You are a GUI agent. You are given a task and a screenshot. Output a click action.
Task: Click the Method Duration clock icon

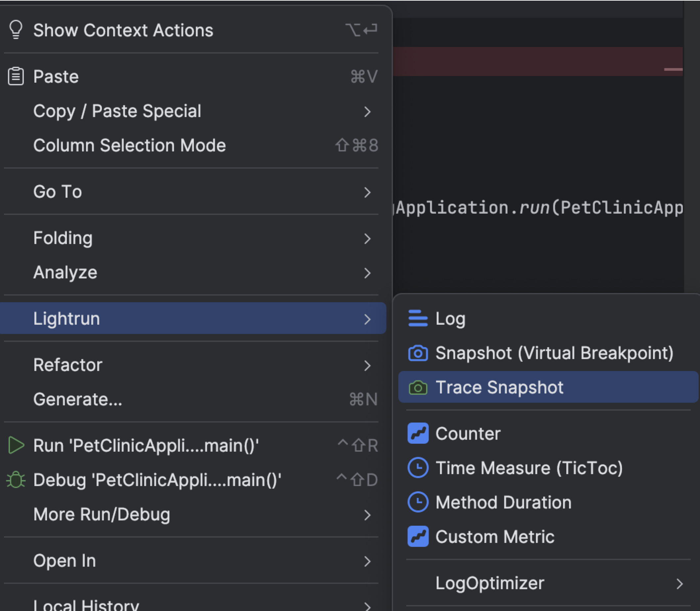point(418,502)
